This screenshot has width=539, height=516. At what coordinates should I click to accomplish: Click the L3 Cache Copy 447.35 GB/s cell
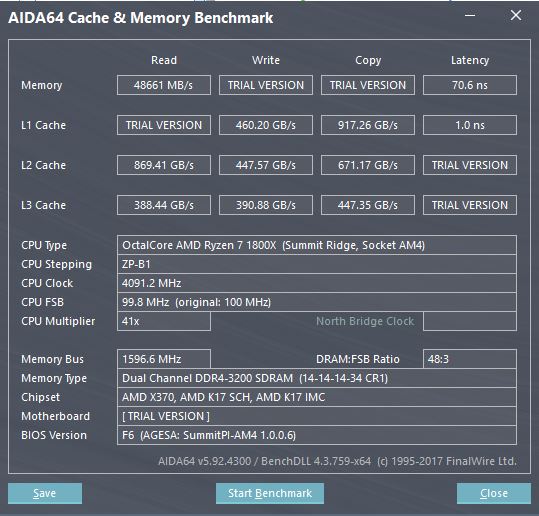(368, 205)
